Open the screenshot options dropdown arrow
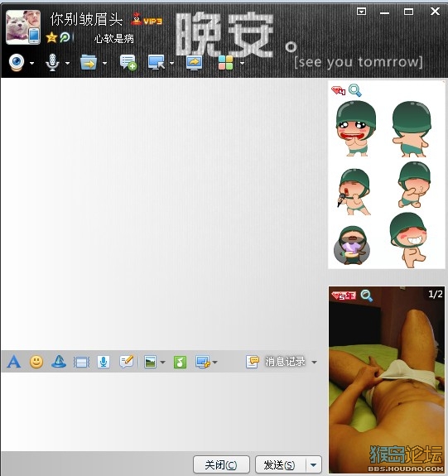This screenshot has height=476, width=448. click(x=215, y=362)
